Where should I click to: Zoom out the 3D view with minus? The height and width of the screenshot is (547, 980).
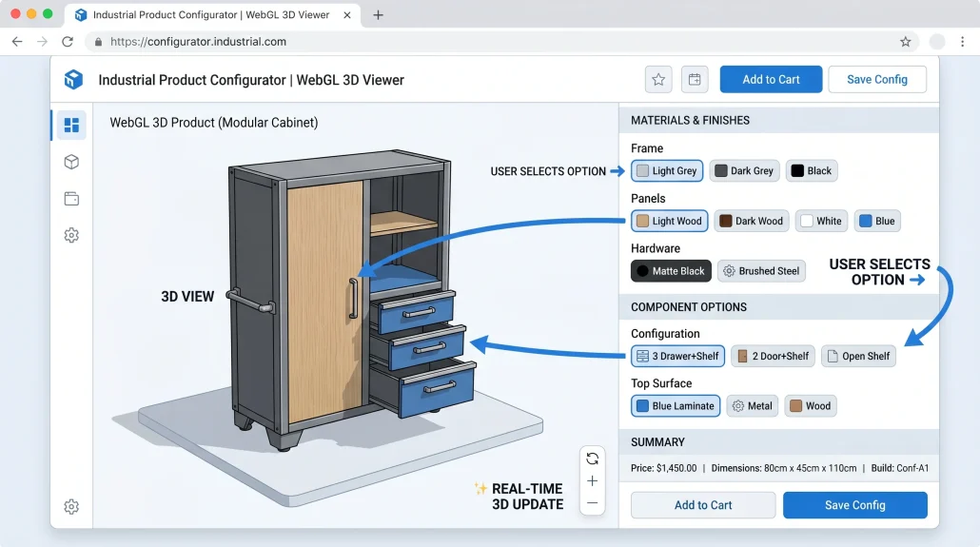592,503
